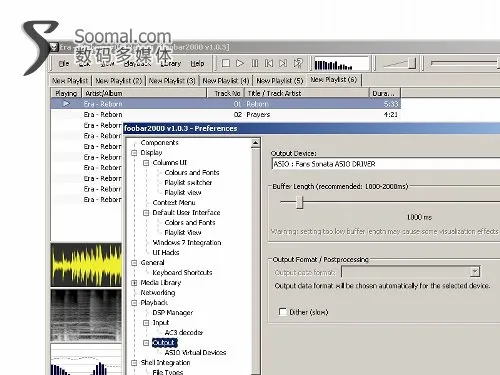Switch to New Playlist tab
The width and height of the screenshot is (500, 375).
point(70,81)
